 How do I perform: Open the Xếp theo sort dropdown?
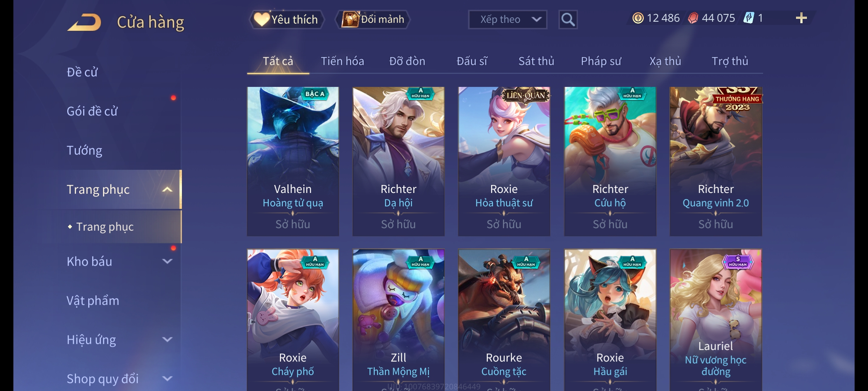507,20
